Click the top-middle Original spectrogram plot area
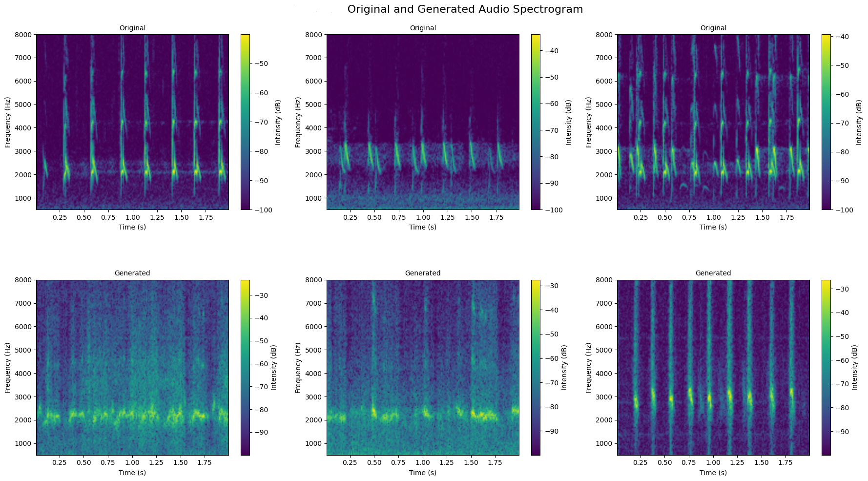Image resolution: width=868 pixels, height=481 pixels. [423, 122]
